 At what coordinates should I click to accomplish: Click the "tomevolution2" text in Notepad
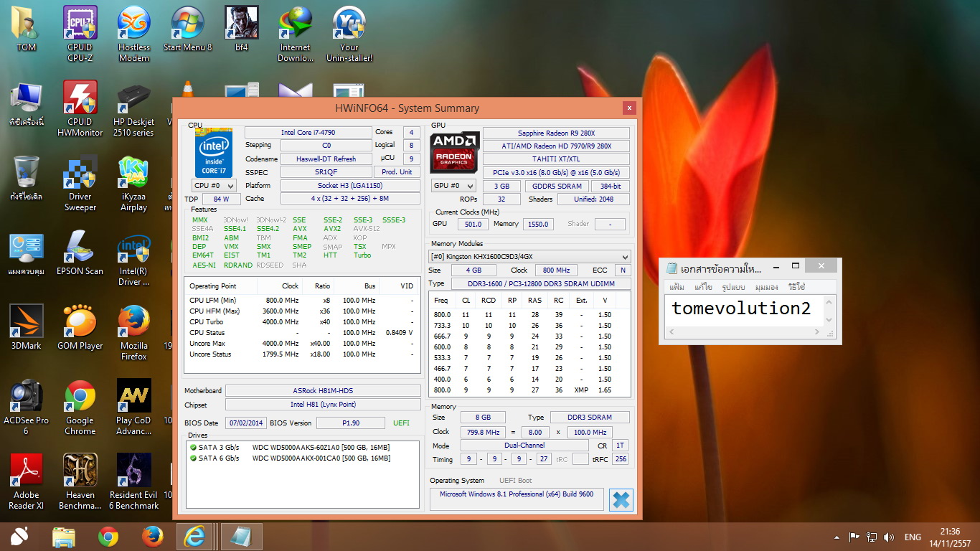point(741,309)
